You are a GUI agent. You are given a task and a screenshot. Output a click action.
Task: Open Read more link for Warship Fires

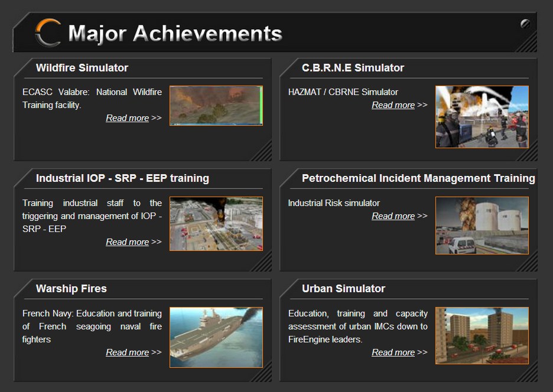[x=127, y=352]
